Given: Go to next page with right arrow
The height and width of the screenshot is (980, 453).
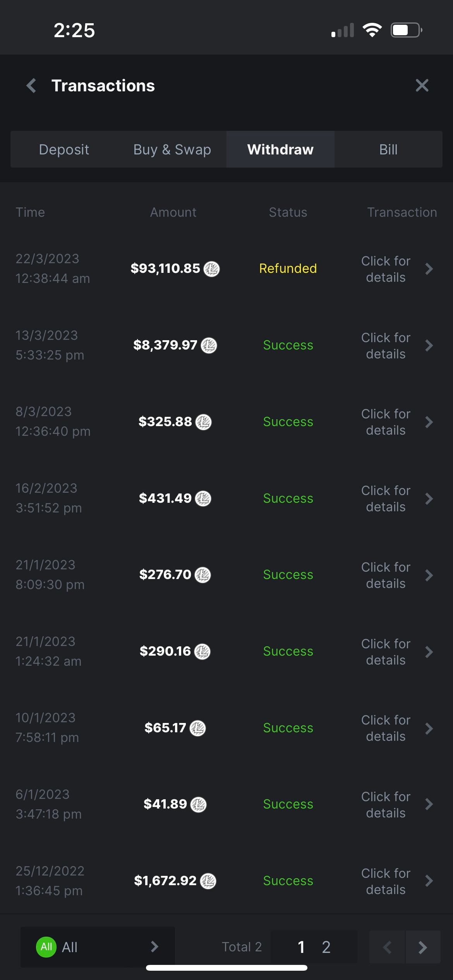Looking at the screenshot, I should pyautogui.click(x=422, y=947).
